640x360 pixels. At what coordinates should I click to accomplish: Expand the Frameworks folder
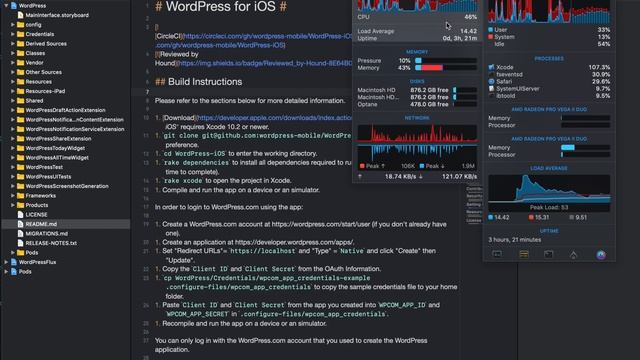click(x=13, y=196)
